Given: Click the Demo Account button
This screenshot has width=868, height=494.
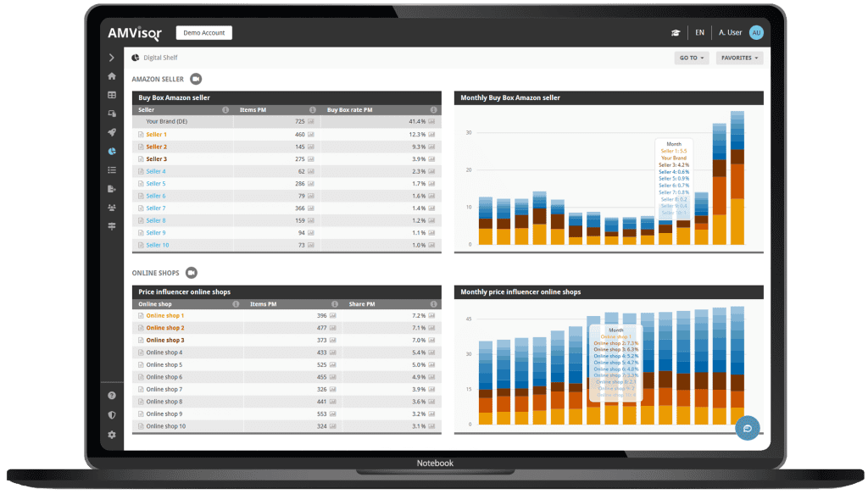Looking at the screenshot, I should 203,33.
